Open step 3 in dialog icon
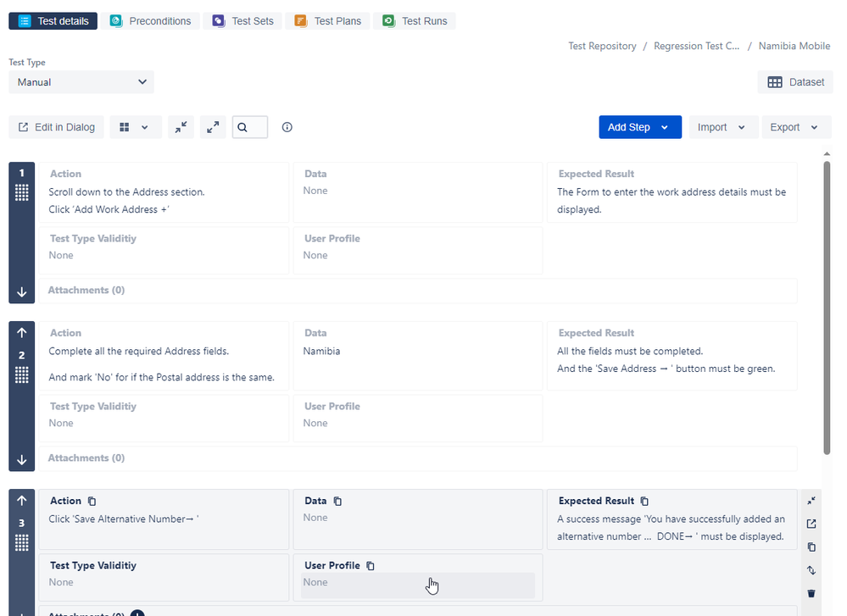Image resolution: width=847 pixels, height=616 pixels. pos(811,524)
